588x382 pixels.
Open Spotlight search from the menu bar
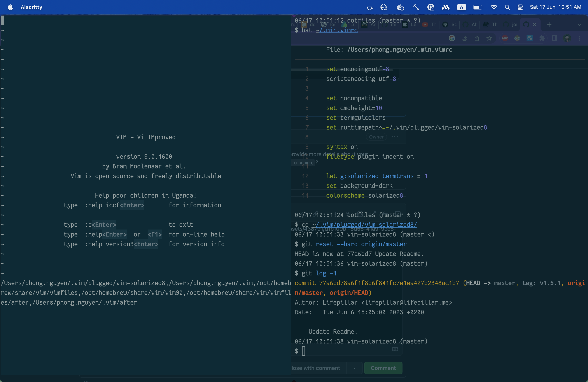click(x=507, y=7)
